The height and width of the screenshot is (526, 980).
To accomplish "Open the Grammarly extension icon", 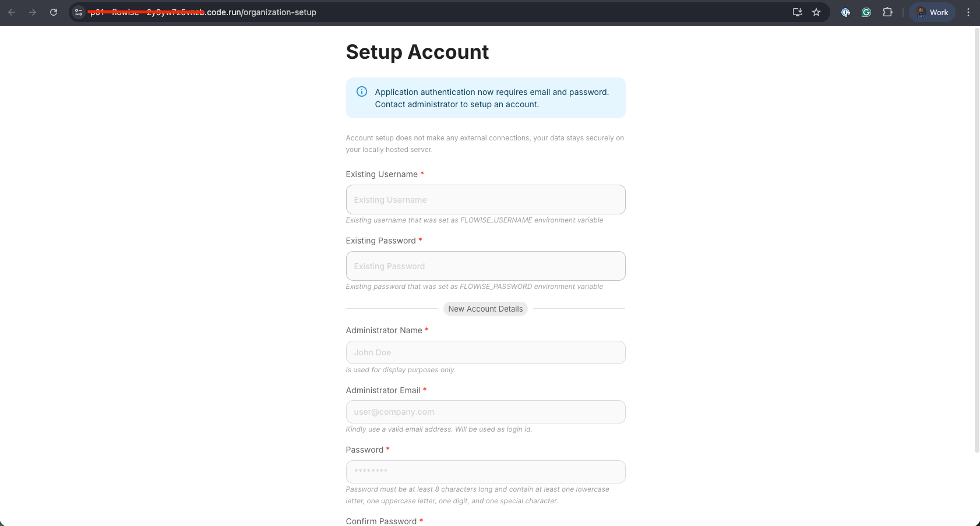I will [866, 12].
